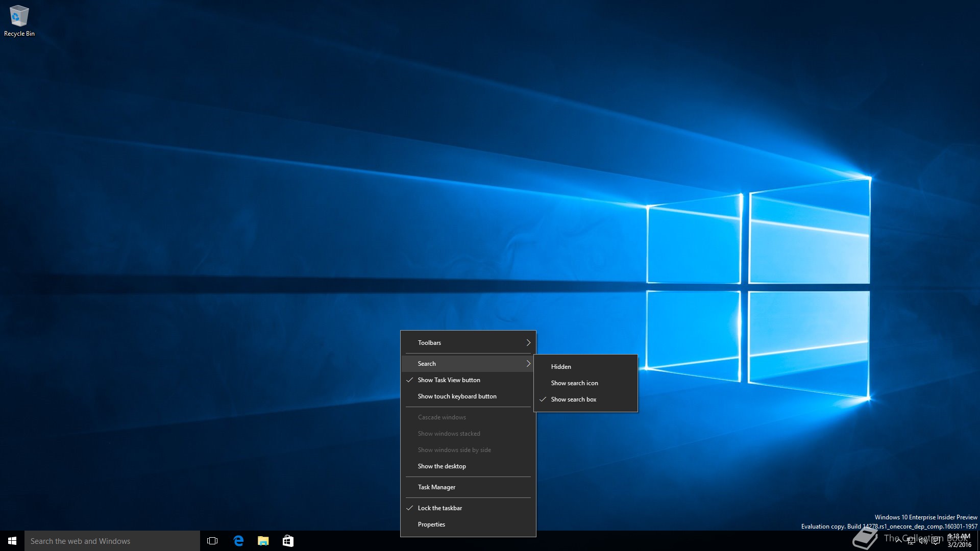Click the Search the web and Windows box

pyautogui.click(x=112, y=541)
